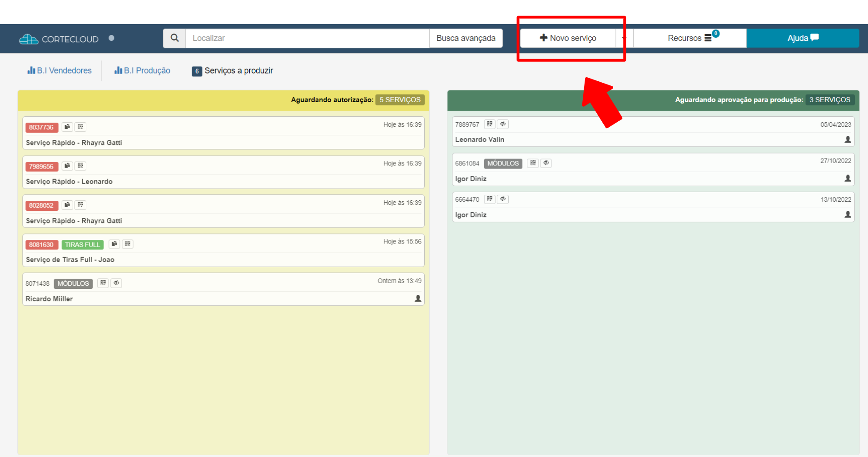Click the date 05/04/2023
The image size is (868, 457).
click(x=836, y=124)
